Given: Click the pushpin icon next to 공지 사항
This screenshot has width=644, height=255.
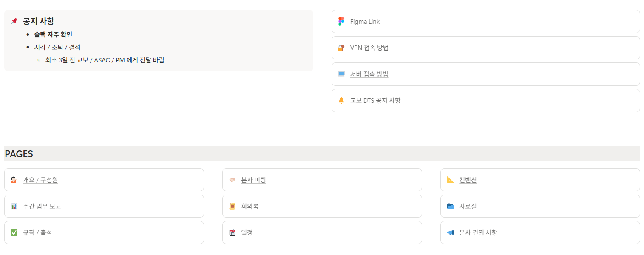Looking at the screenshot, I should 14,21.
